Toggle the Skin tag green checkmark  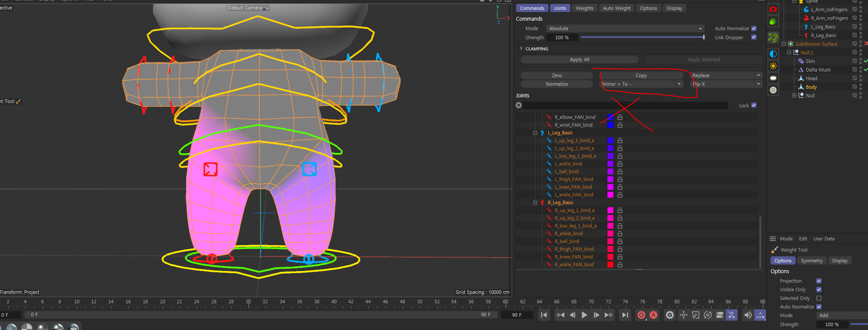[865, 61]
